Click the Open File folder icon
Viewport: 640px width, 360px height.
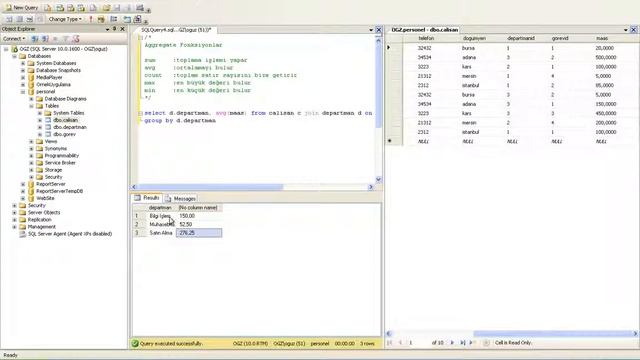pos(106,7)
